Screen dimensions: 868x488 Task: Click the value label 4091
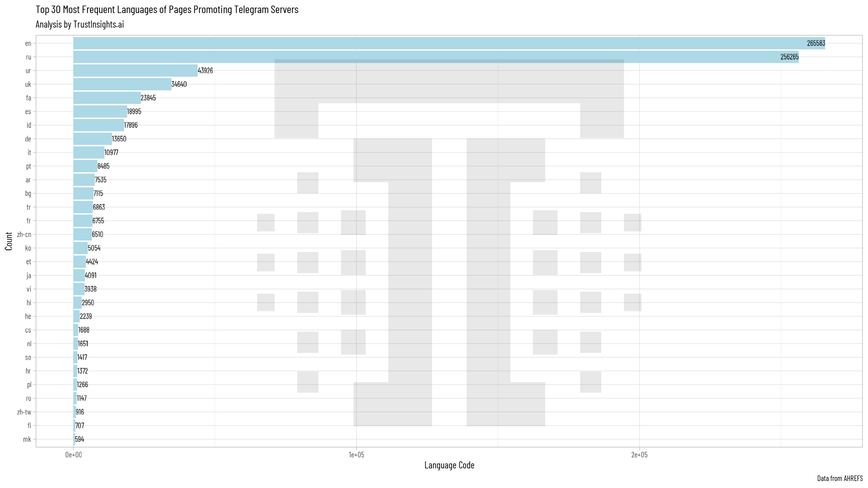91,275
